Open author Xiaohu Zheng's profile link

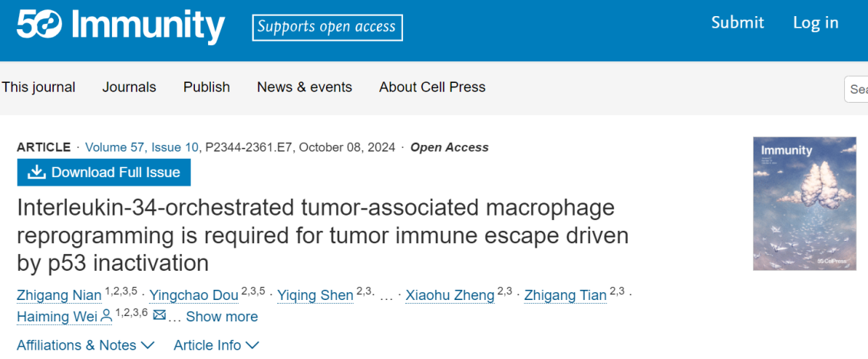(x=449, y=295)
